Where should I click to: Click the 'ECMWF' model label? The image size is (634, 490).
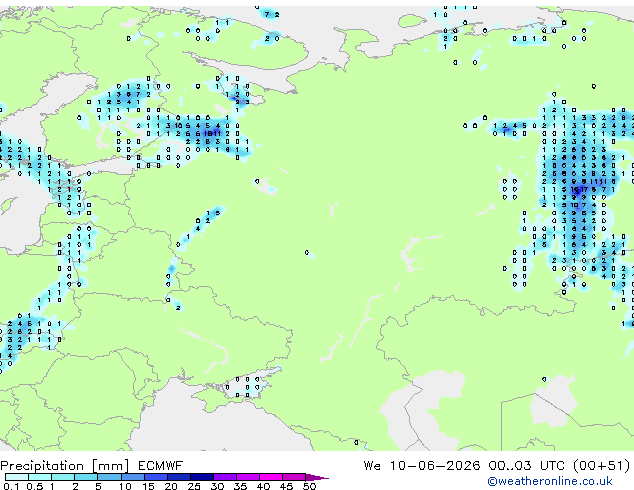pyautogui.click(x=161, y=466)
